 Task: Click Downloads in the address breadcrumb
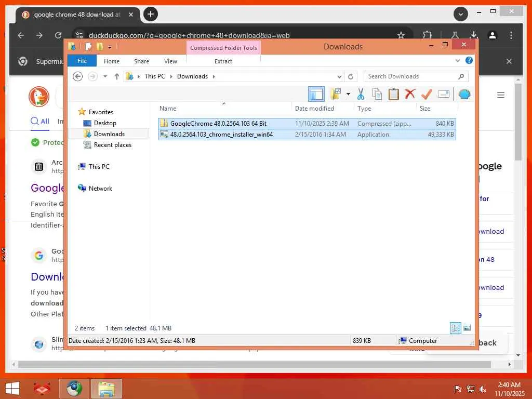point(192,76)
